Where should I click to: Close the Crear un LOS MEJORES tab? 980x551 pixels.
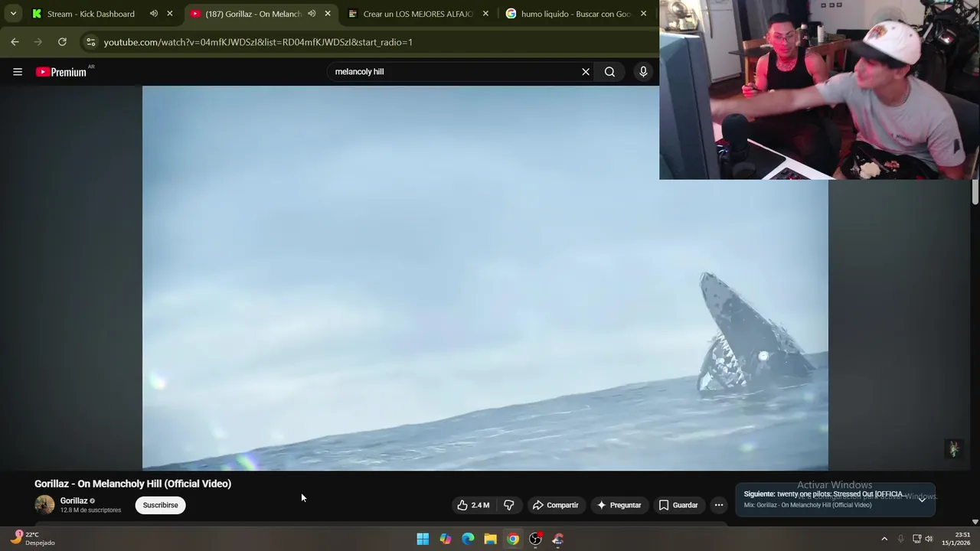point(485,14)
